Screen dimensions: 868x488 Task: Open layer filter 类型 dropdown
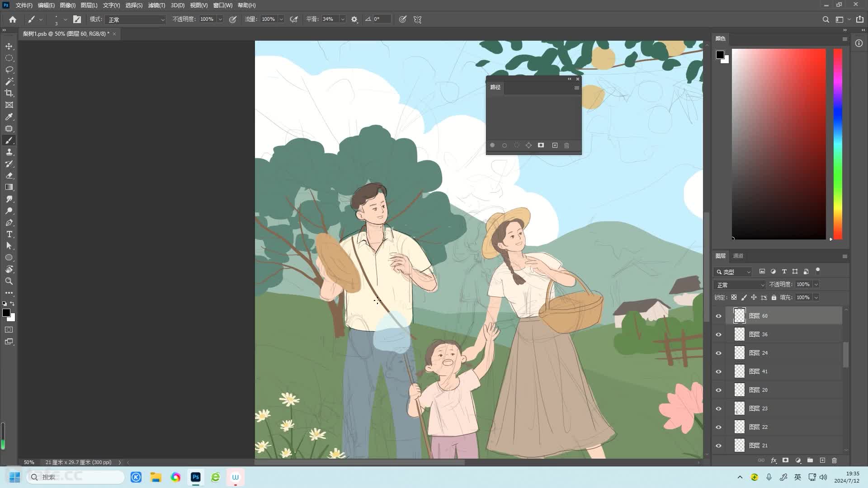(x=733, y=272)
